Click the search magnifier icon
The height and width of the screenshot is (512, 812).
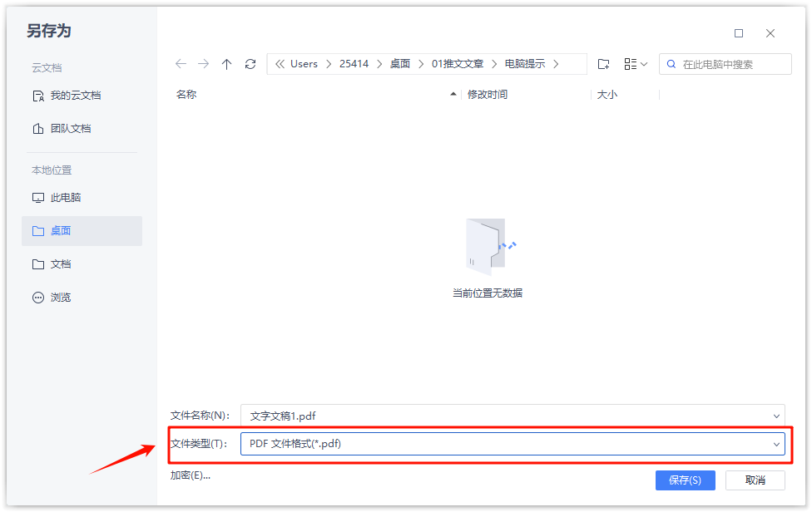[x=671, y=64]
